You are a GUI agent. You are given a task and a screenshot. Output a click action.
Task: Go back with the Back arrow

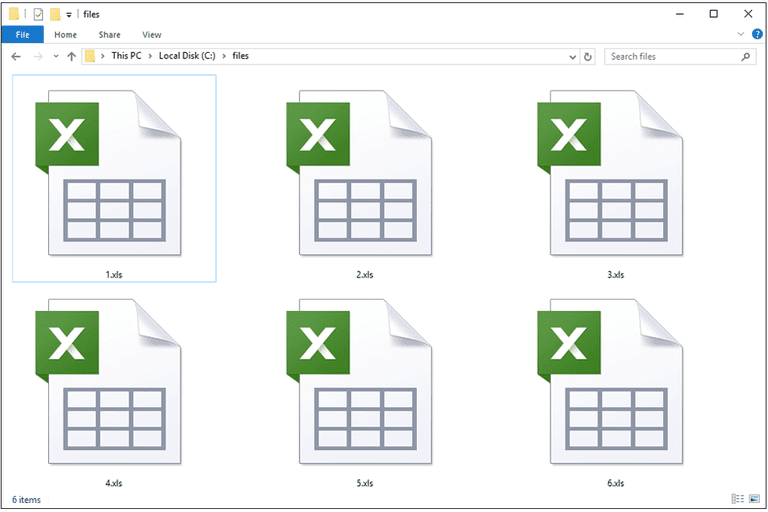pyautogui.click(x=16, y=56)
